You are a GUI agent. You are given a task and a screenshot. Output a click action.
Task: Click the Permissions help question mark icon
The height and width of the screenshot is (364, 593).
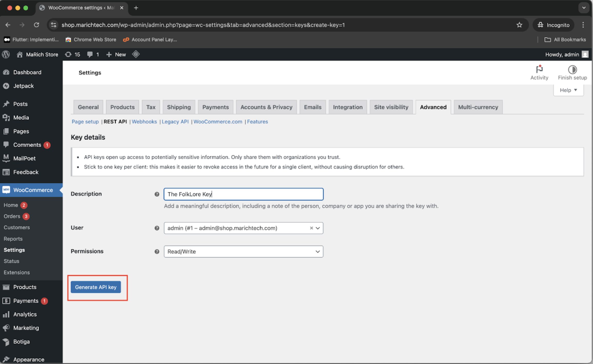click(157, 252)
